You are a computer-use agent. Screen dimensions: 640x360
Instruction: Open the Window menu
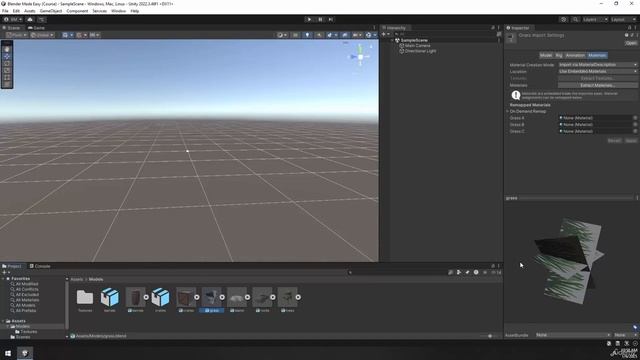point(118,11)
